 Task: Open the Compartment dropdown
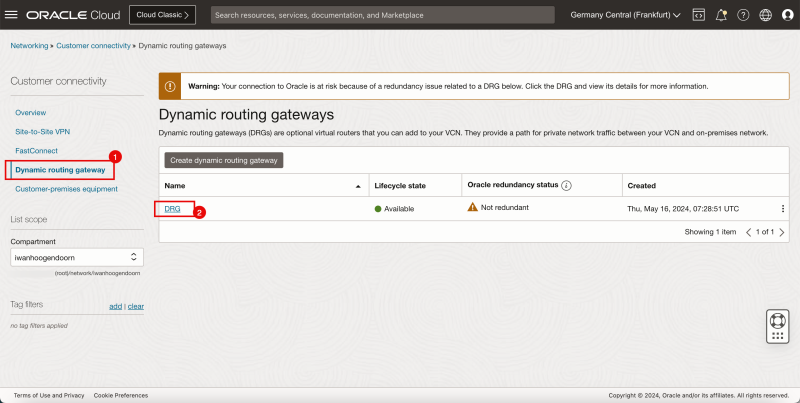[77, 258]
